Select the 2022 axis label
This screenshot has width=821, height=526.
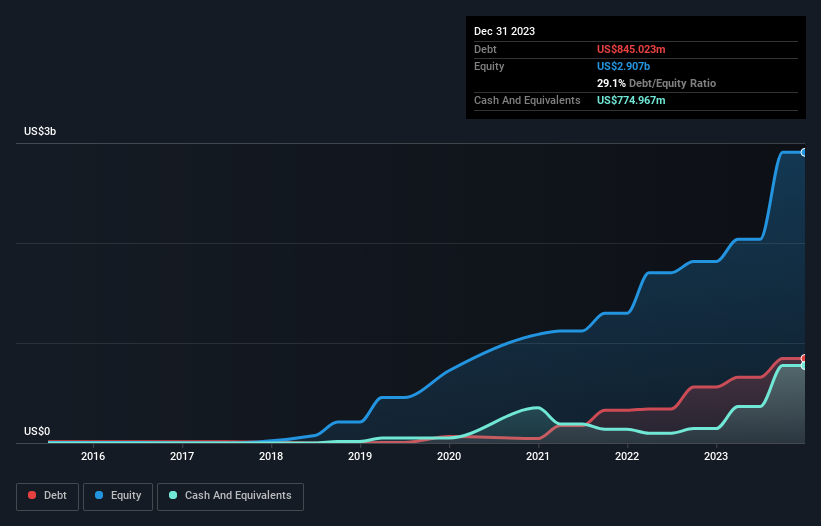pos(627,456)
